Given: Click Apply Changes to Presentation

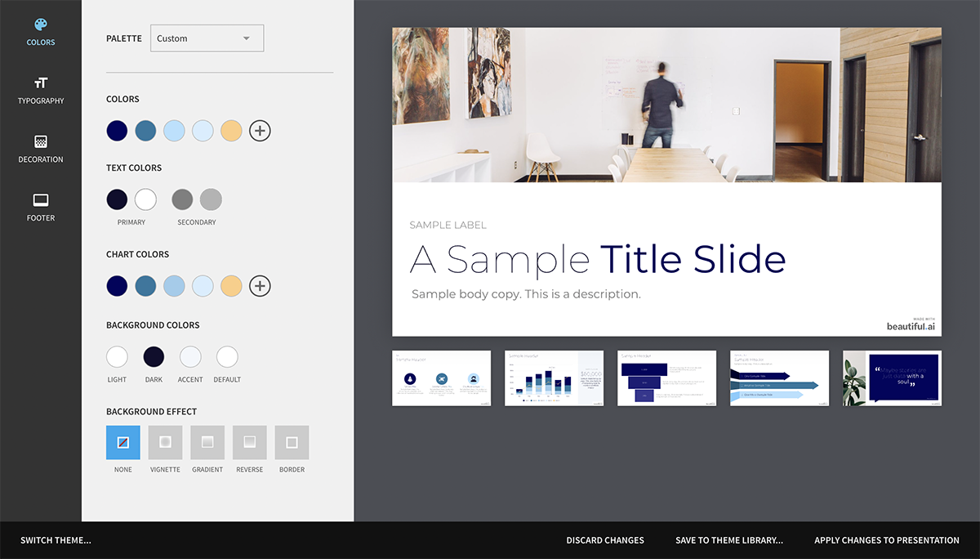Looking at the screenshot, I should click(x=887, y=540).
